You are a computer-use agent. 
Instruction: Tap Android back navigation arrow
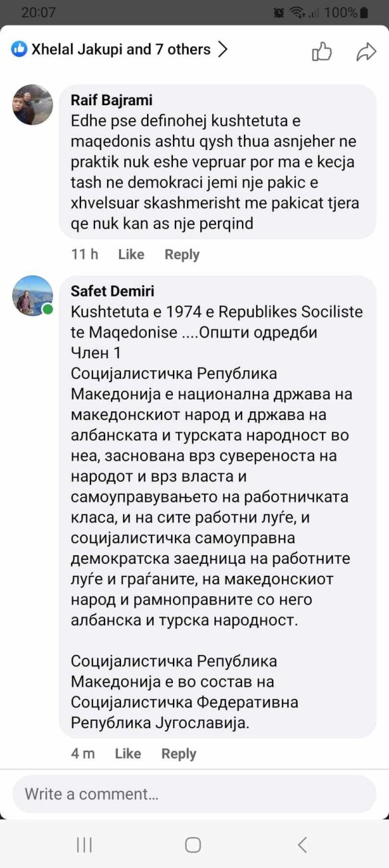(303, 845)
